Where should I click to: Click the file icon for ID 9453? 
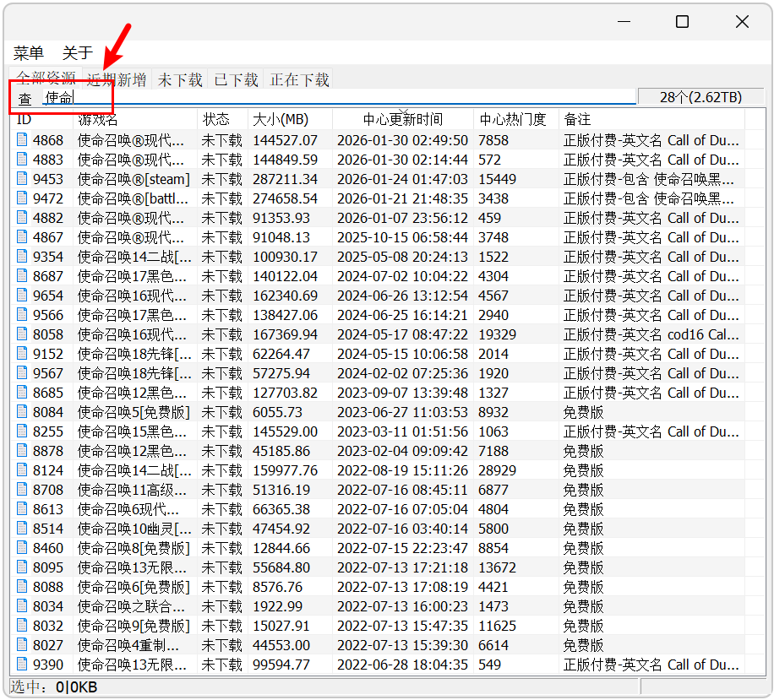click(x=22, y=178)
